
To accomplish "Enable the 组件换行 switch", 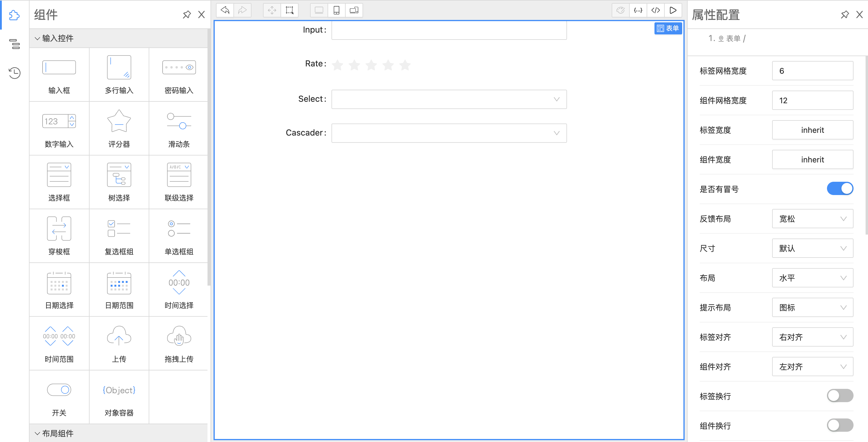I will (x=840, y=425).
